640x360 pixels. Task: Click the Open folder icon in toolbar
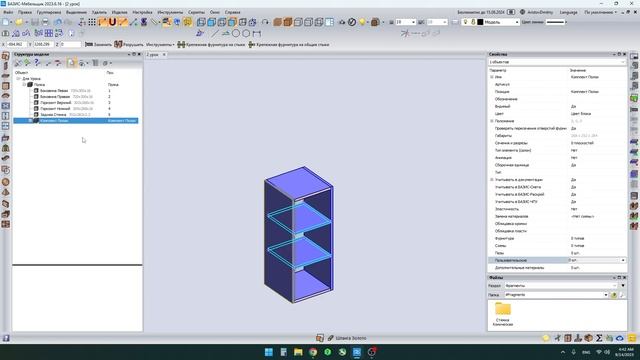point(19,22)
